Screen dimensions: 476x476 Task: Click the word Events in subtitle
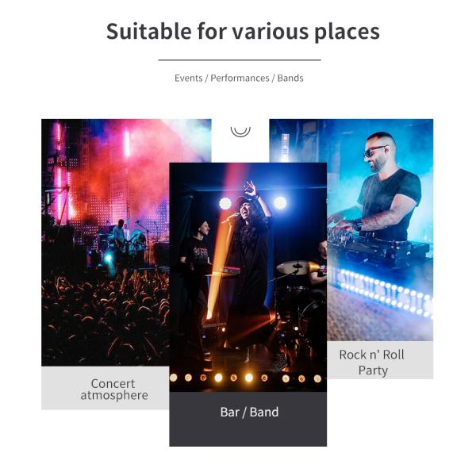(x=189, y=78)
